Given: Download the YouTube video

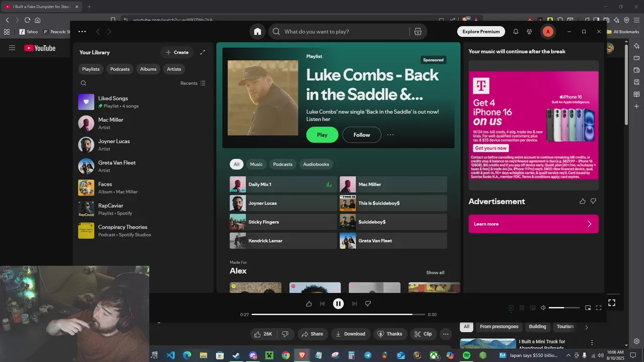Looking at the screenshot, I should [351, 334].
